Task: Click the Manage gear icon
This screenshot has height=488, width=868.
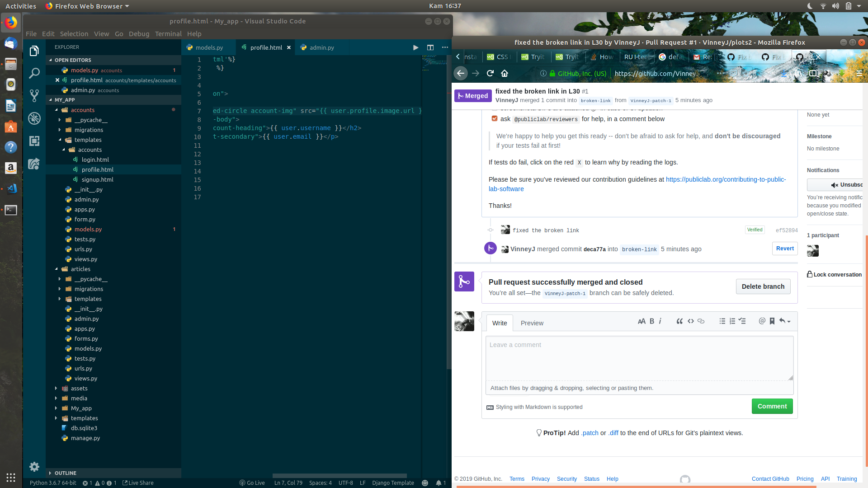Action: click(x=34, y=466)
